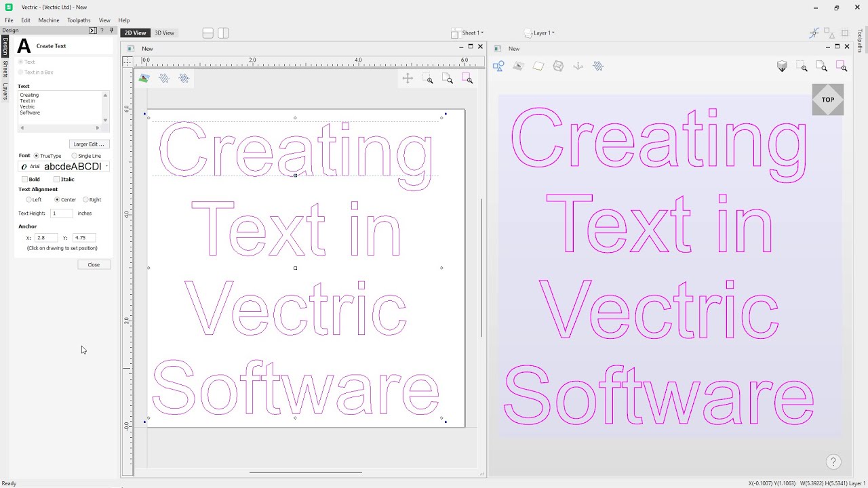Open the help question mark in 3D view
The width and height of the screenshot is (868, 488).
click(833, 462)
